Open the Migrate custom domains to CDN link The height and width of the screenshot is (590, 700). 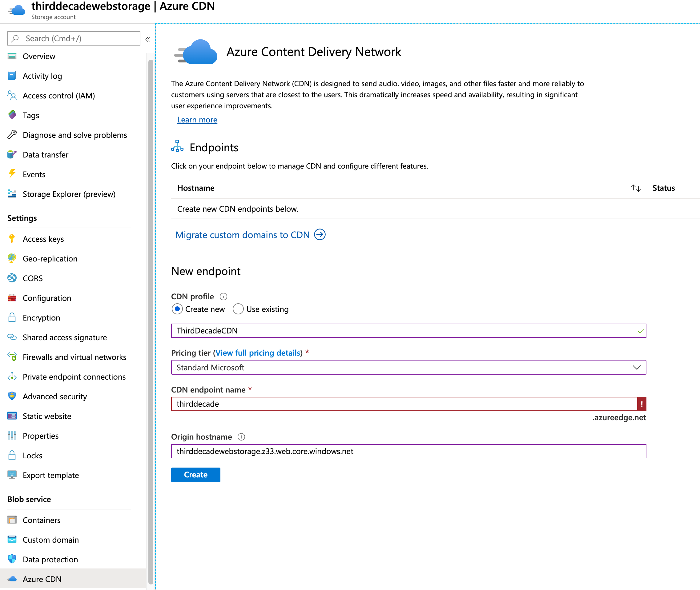click(x=243, y=235)
